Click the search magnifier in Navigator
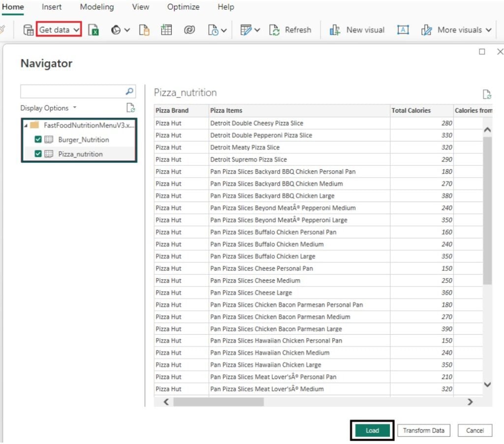The width and height of the screenshot is (504, 444). pos(129,91)
